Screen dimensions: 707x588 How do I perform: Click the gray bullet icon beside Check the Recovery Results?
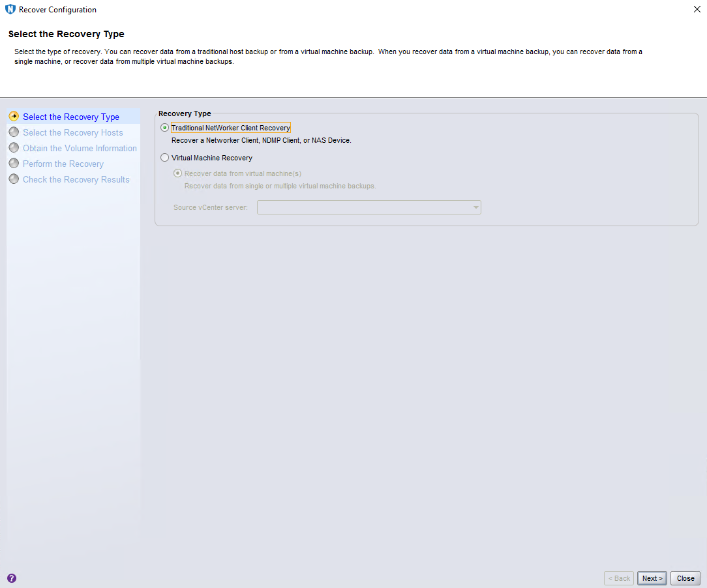click(x=14, y=179)
